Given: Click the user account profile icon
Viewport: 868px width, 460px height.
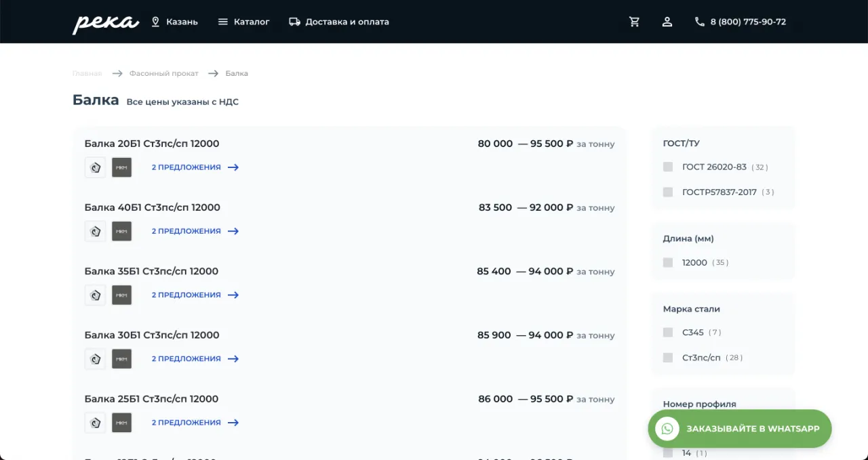Looking at the screenshot, I should click(667, 22).
